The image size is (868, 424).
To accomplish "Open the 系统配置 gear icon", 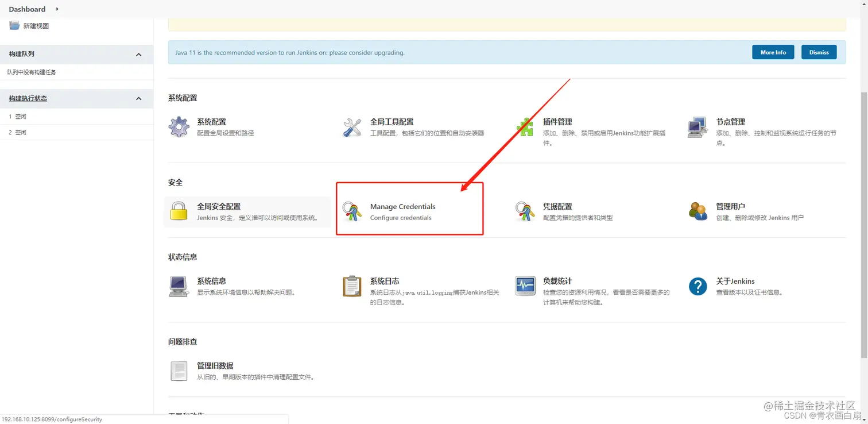I will pos(179,127).
